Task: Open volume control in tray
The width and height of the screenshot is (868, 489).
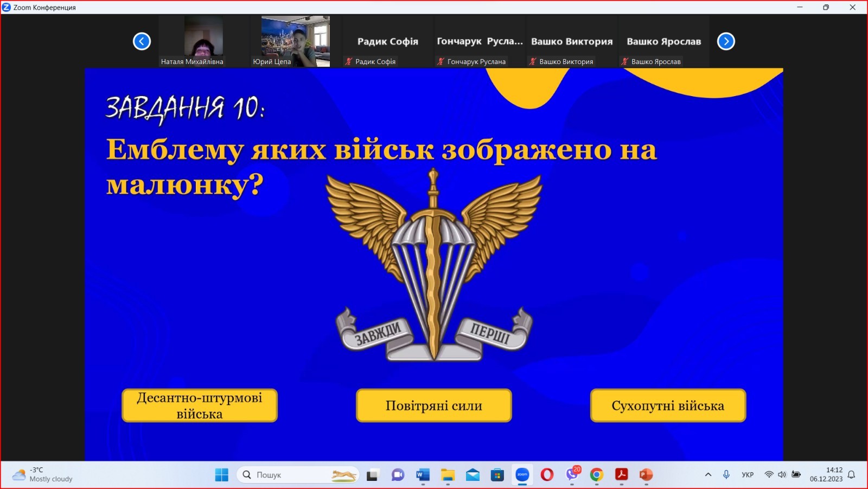Action: (x=782, y=474)
